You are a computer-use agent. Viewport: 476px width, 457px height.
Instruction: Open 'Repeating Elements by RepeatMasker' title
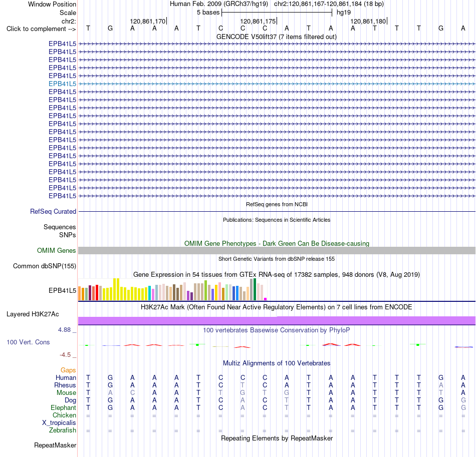[x=277, y=438]
